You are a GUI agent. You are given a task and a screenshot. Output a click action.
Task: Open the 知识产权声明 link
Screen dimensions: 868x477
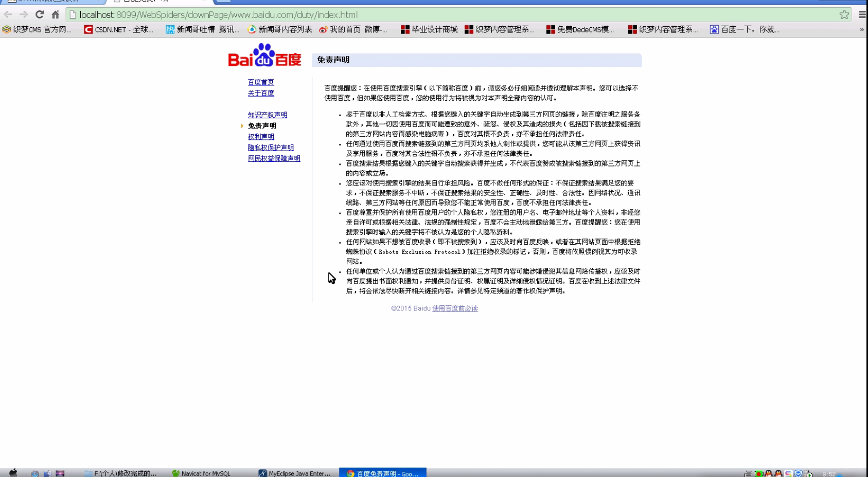(268, 115)
